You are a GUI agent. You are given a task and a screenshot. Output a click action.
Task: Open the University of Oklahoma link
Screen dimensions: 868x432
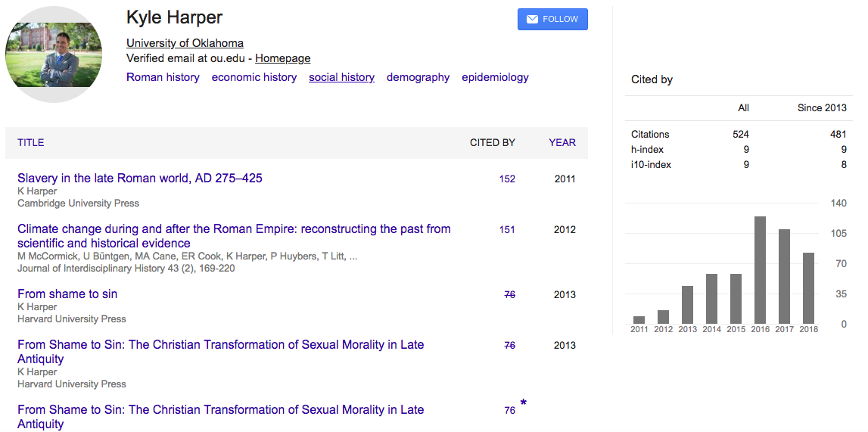pyautogui.click(x=185, y=43)
